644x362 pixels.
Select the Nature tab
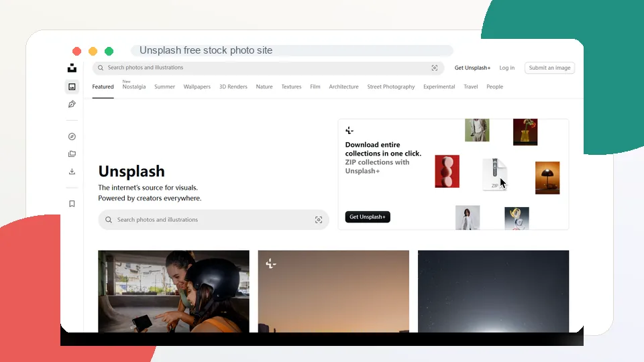coord(264,86)
